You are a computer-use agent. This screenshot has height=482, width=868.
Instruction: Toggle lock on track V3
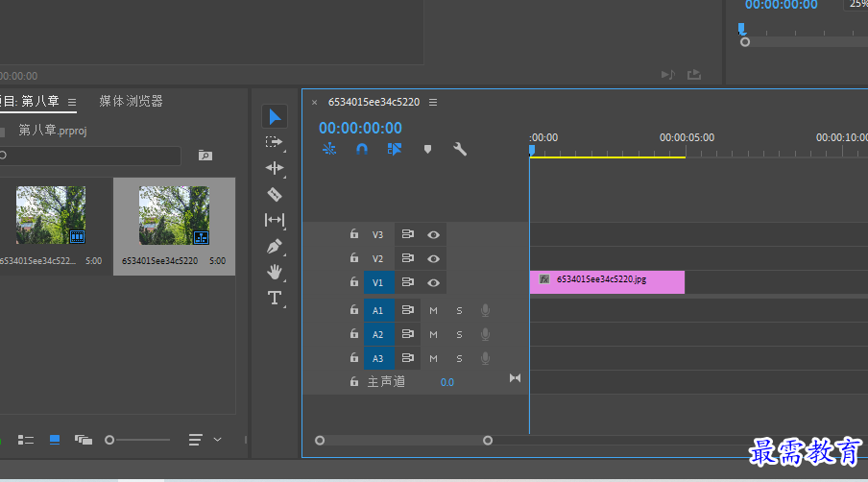354,234
